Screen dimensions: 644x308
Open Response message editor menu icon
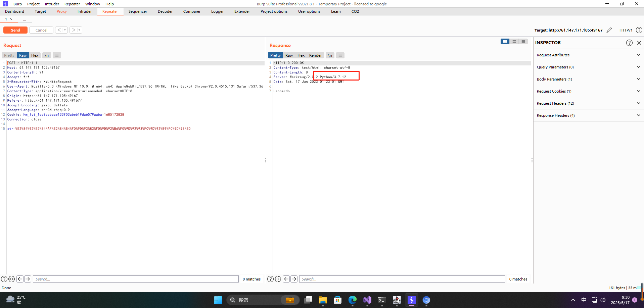click(x=340, y=55)
